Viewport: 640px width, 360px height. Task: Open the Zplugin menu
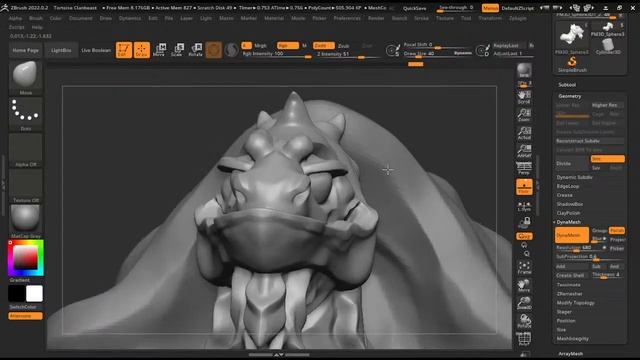coord(518,18)
